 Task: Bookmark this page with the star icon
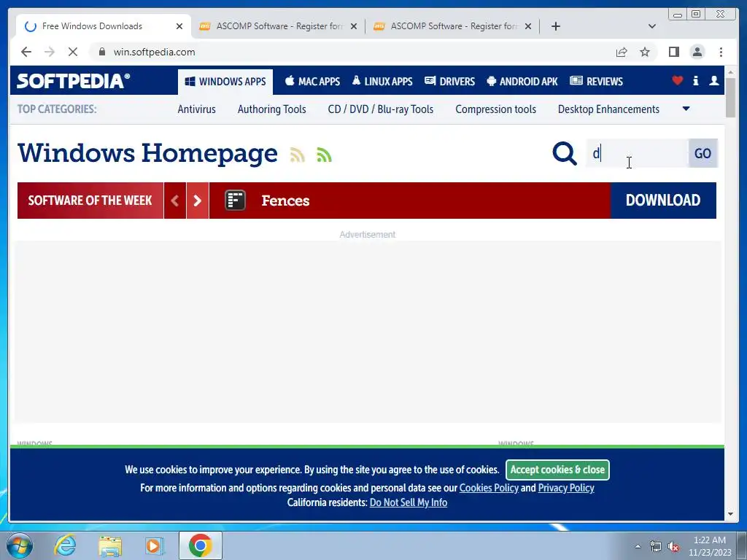[645, 52]
